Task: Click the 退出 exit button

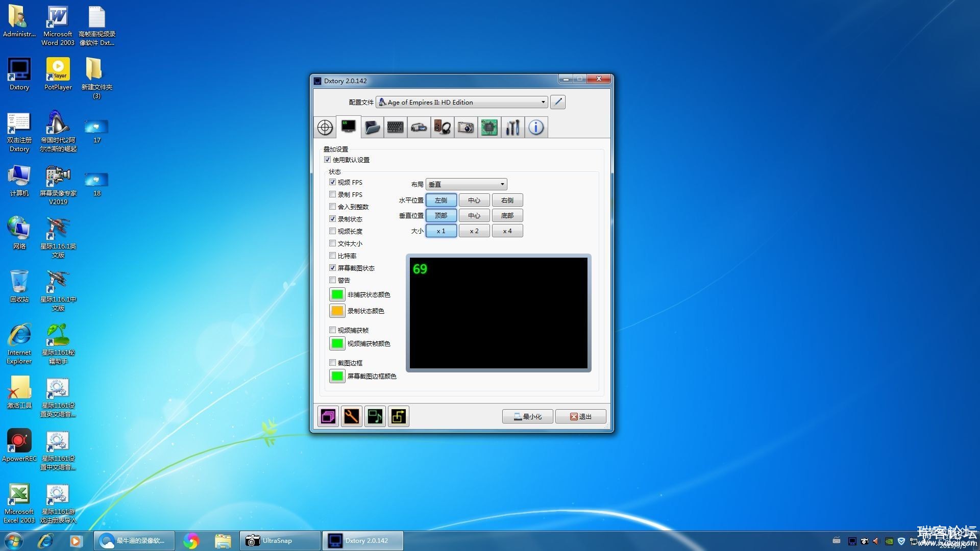Action: click(581, 416)
